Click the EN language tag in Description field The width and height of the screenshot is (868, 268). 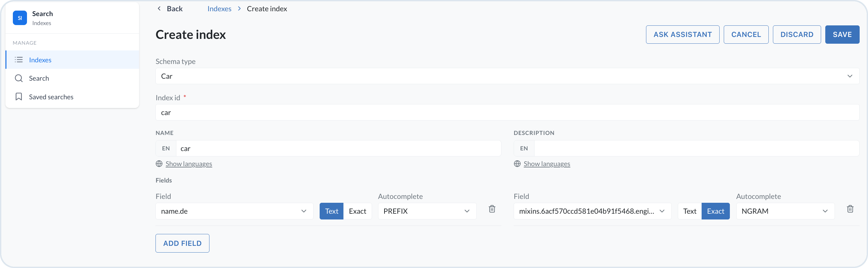pos(524,148)
